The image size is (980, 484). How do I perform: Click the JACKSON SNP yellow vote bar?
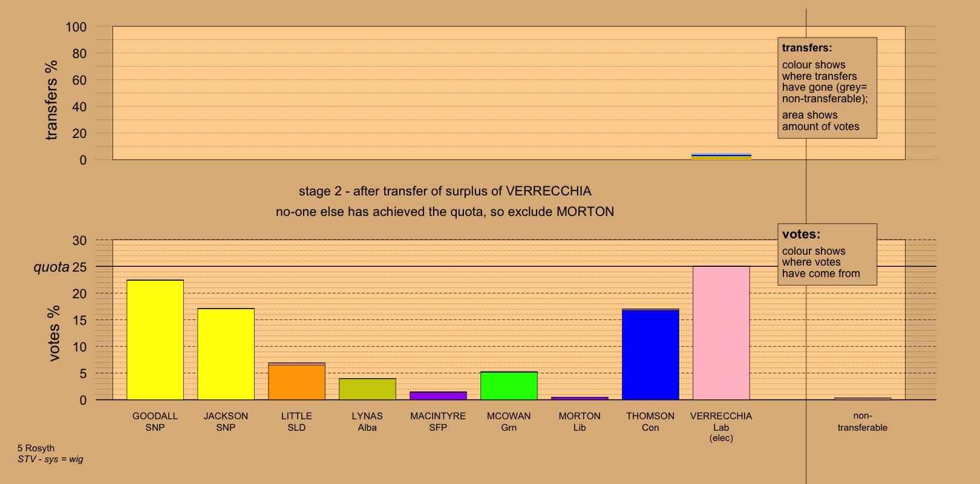[x=226, y=354]
